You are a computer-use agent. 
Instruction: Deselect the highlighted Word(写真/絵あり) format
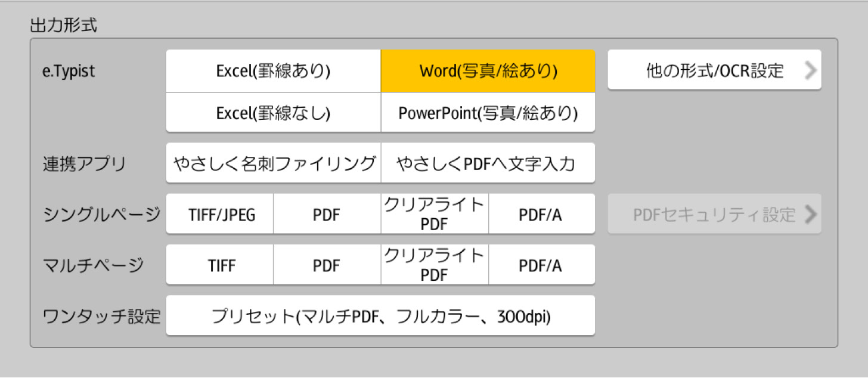point(488,71)
